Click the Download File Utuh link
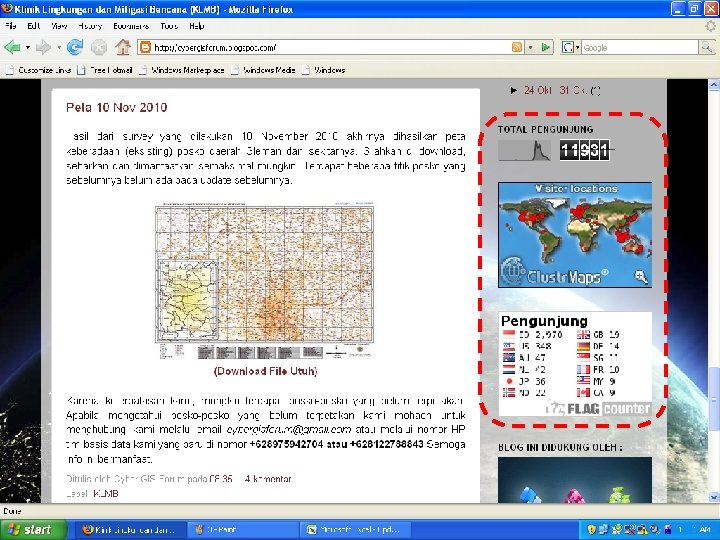 265,371
